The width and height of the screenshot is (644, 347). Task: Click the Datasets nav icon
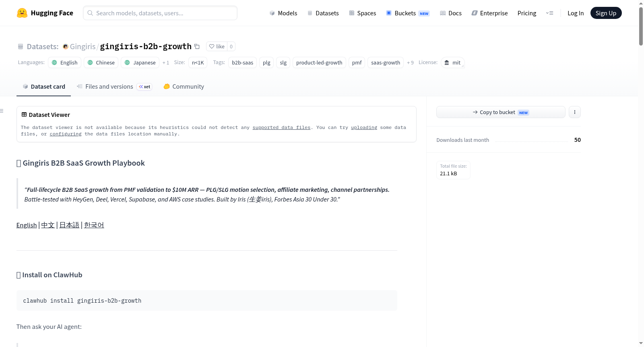tap(310, 13)
